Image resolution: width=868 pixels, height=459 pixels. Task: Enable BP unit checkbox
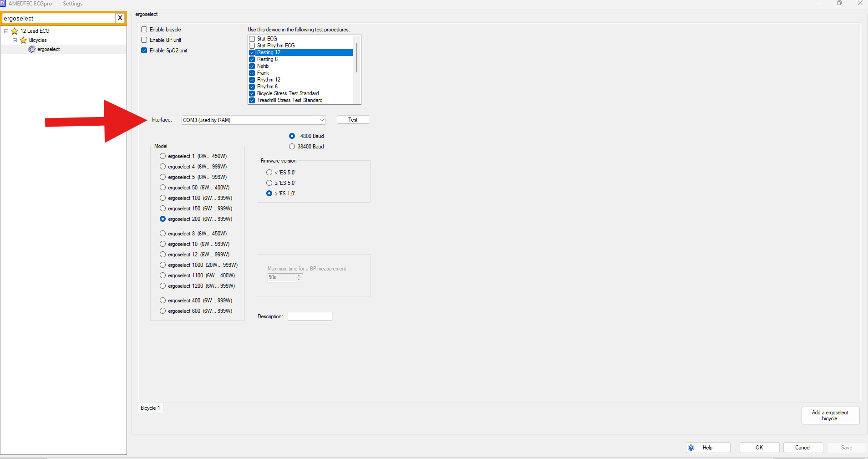[144, 40]
